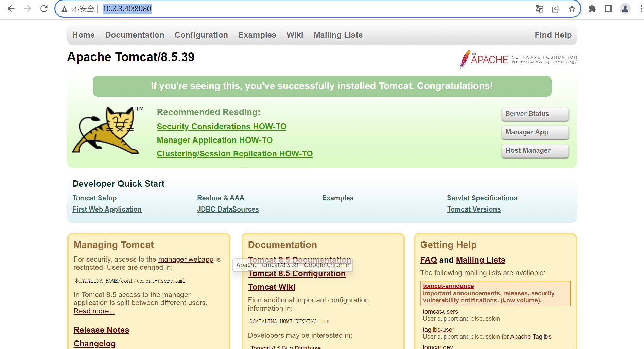
Task: Open the user profile avatar icon
Action: point(625,9)
